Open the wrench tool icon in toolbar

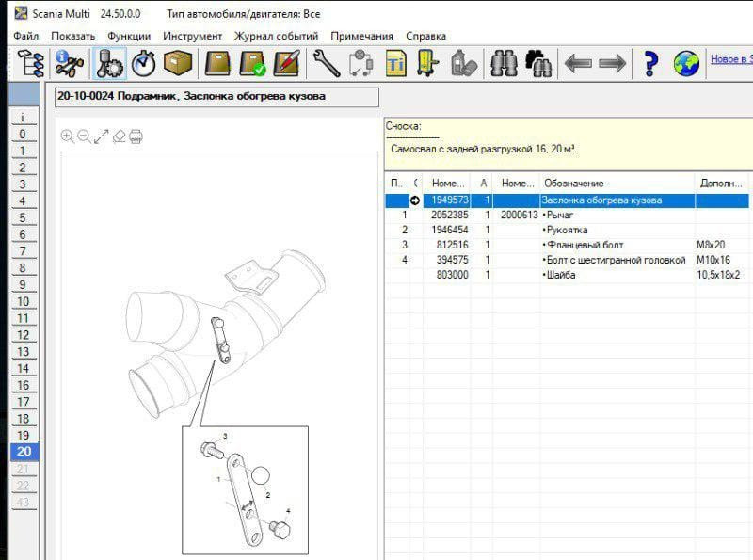pos(325,64)
